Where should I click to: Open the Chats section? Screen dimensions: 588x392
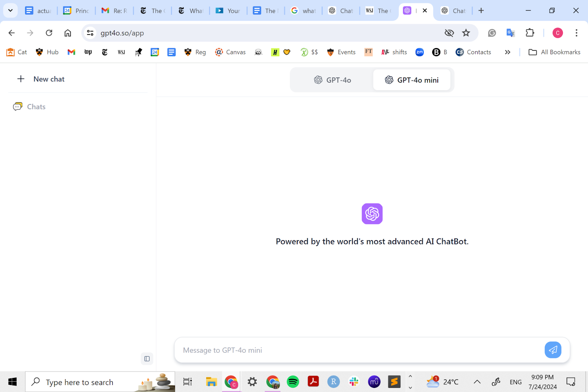(29, 107)
